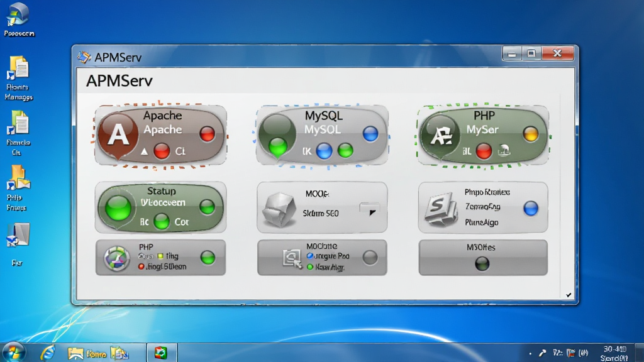Click the "APMServ" heading text
This screenshot has height=362, width=644.
point(119,81)
